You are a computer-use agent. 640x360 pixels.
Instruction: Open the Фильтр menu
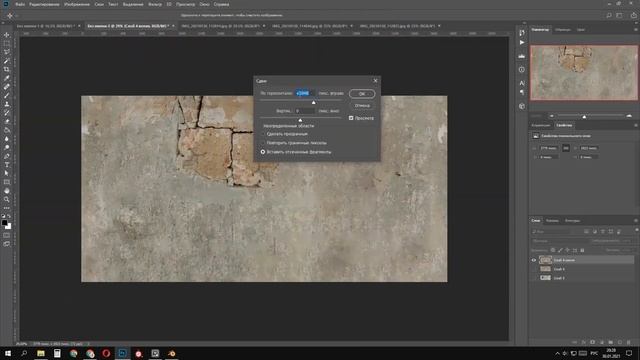click(x=155, y=4)
